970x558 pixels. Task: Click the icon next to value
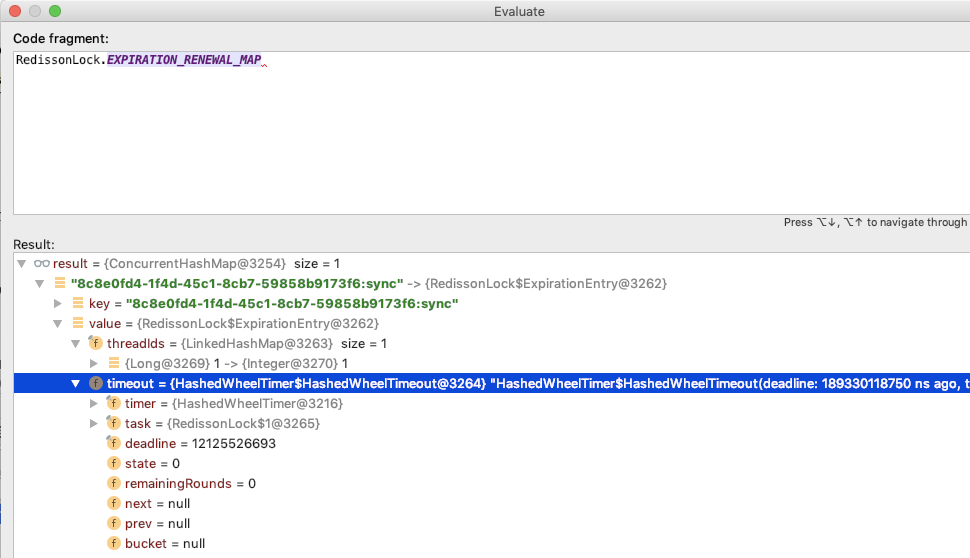point(78,324)
